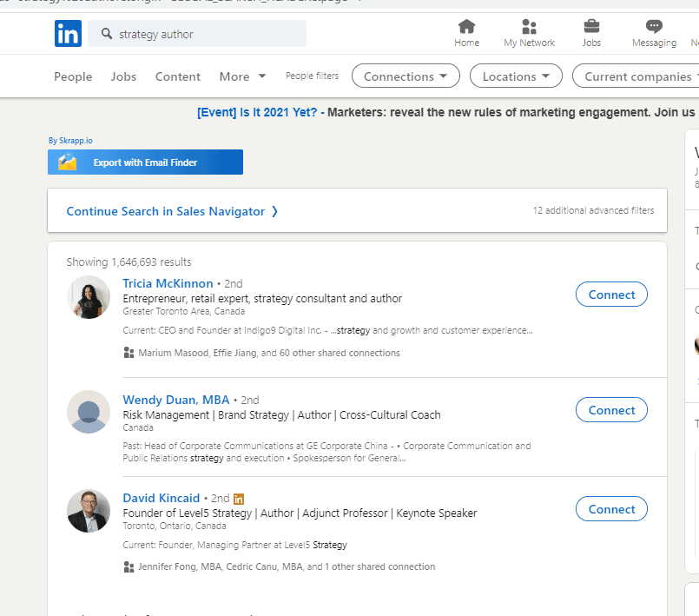The width and height of the screenshot is (699, 616).
Task: Click Wendy Duan's placeholder avatar
Action: [89, 412]
